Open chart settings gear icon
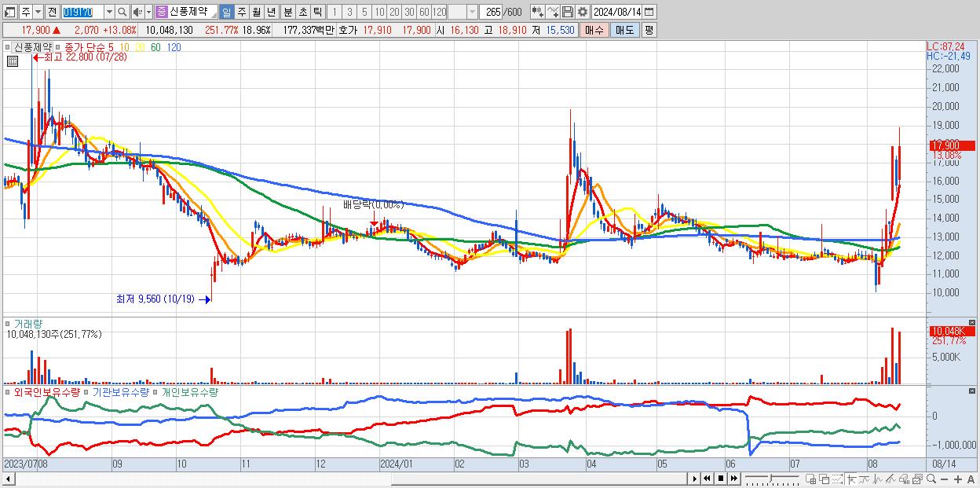This screenshot has height=488, width=980. 582,12
